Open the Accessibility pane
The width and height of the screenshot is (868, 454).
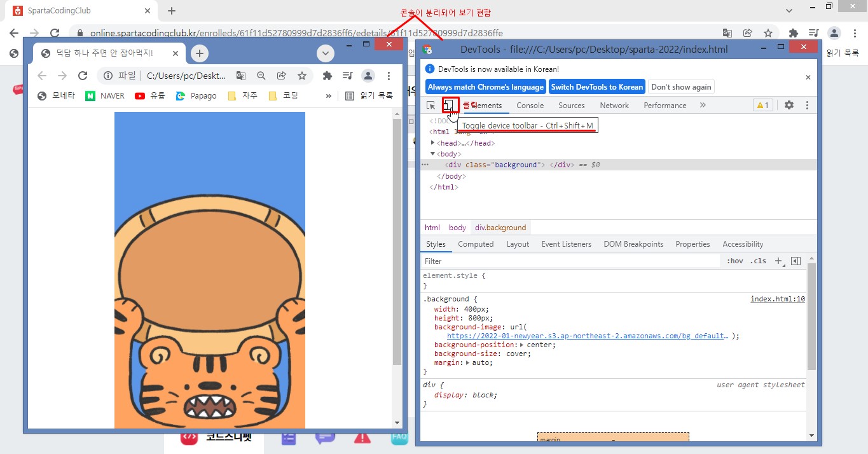(743, 244)
